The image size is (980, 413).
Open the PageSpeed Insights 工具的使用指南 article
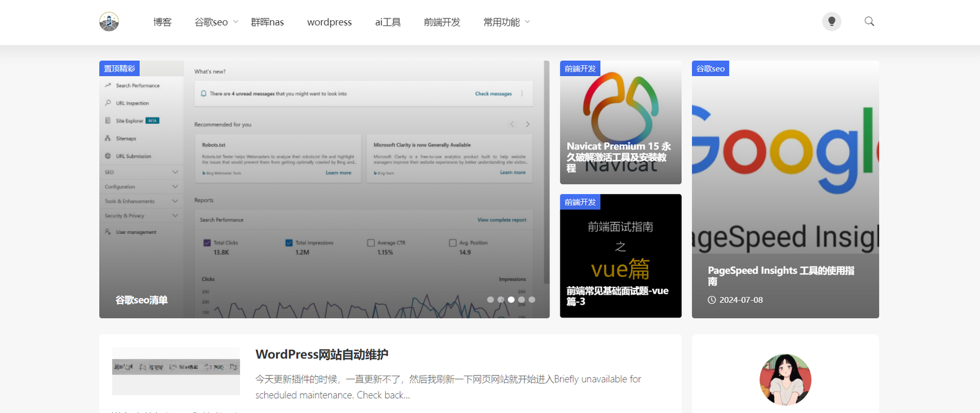tap(781, 276)
